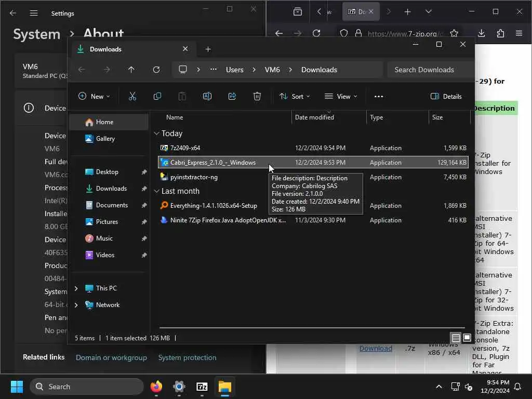The height and width of the screenshot is (399, 532).
Task: Click File Explorer icon on taskbar
Action: pos(224,387)
